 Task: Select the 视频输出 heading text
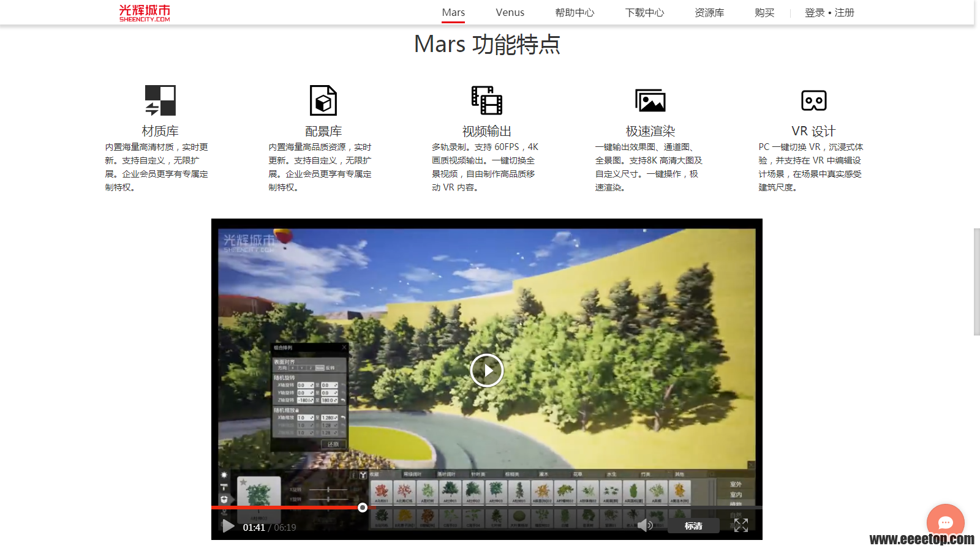tap(487, 131)
